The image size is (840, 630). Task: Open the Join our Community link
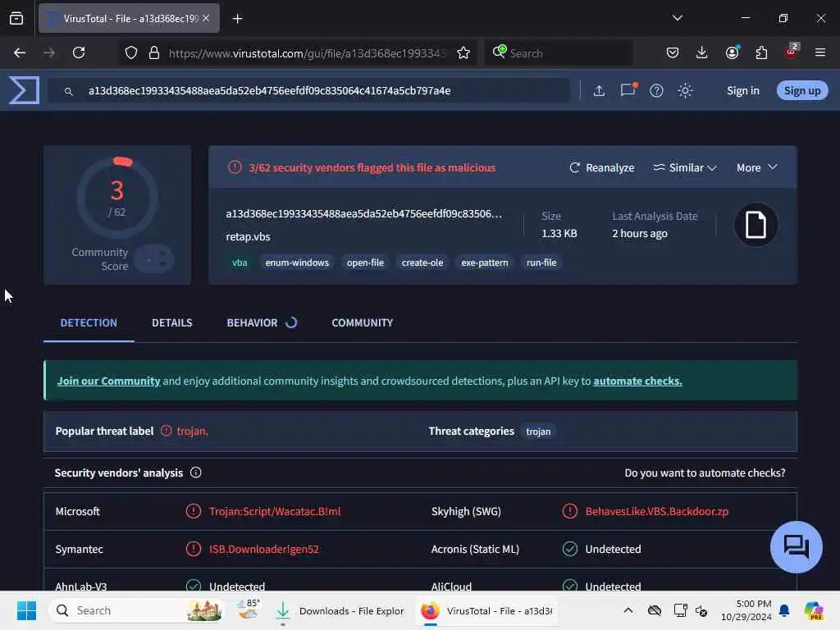point(109,381)
